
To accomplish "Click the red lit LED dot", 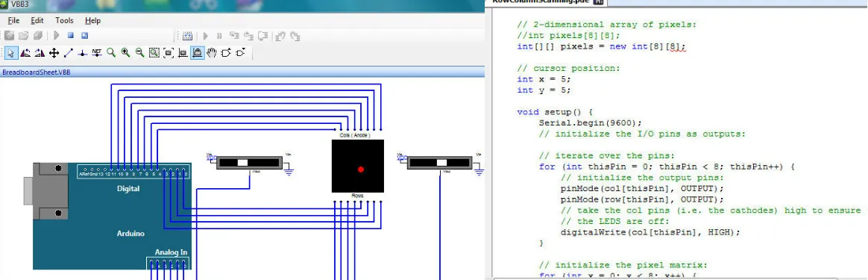I will pos(361,169).
